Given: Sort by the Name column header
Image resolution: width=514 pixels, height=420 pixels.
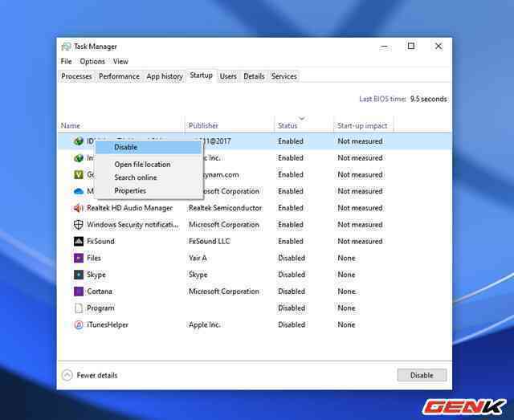Looking at the screenshot, I should coord(71,125).
